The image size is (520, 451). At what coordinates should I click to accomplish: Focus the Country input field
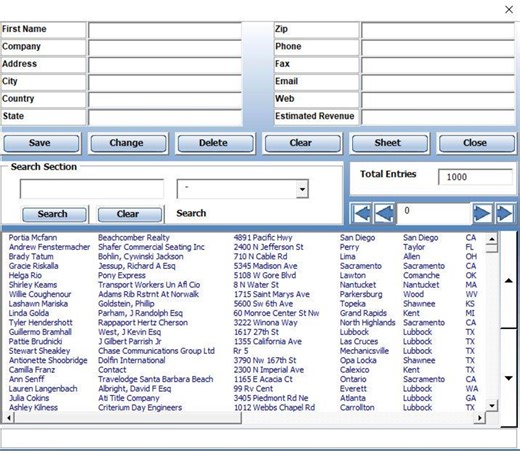(165, 100)
